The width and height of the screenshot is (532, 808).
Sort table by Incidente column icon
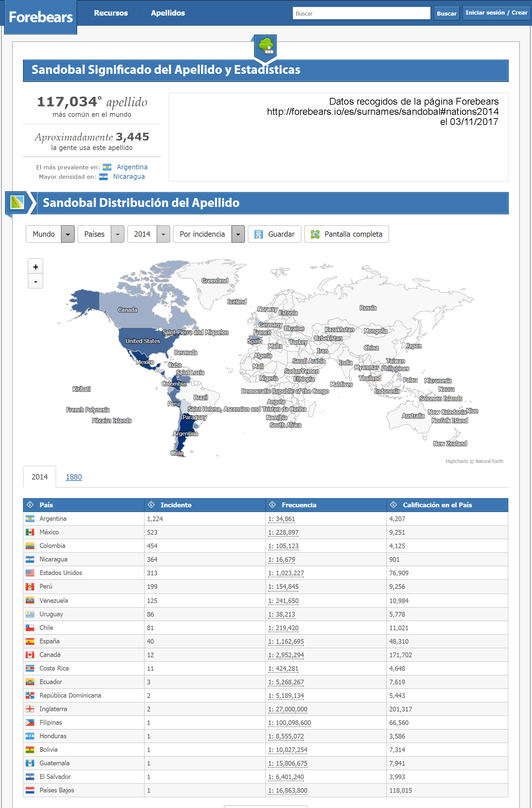(151, 505)
